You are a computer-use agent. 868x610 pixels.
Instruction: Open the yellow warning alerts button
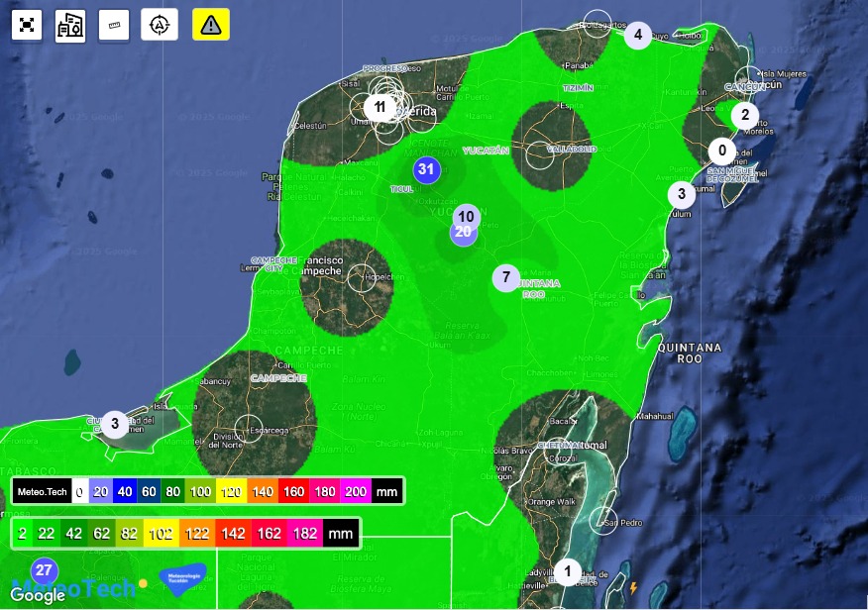211,25
